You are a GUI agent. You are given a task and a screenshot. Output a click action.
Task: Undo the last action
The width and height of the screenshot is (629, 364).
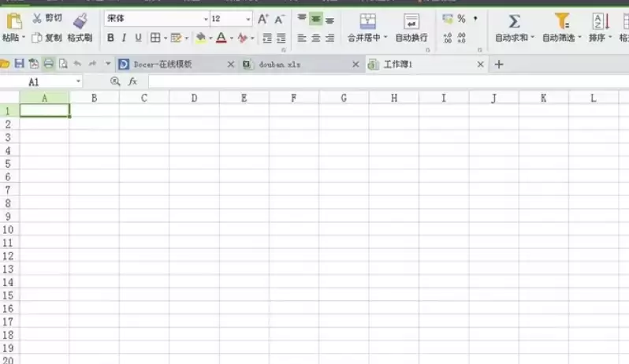[77, 63]
